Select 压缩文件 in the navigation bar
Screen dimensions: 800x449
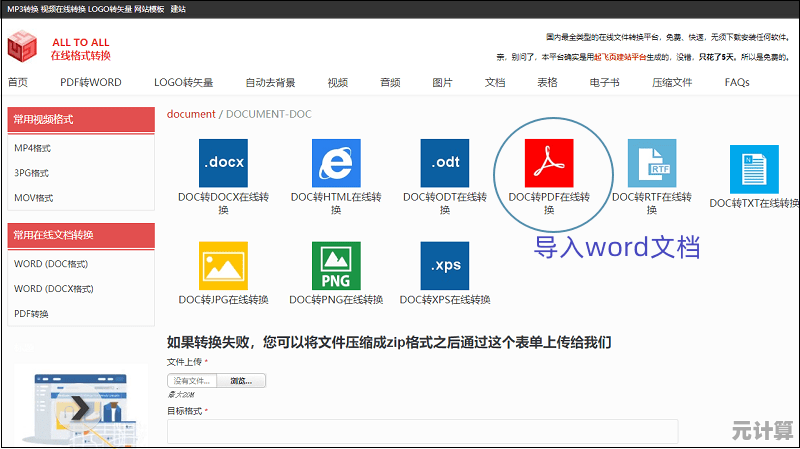(672, 82)
